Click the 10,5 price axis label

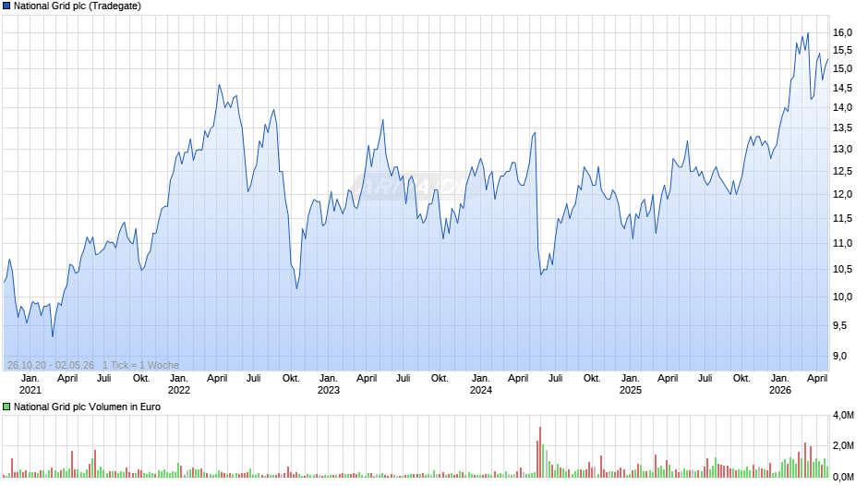[x=842, y=269]
